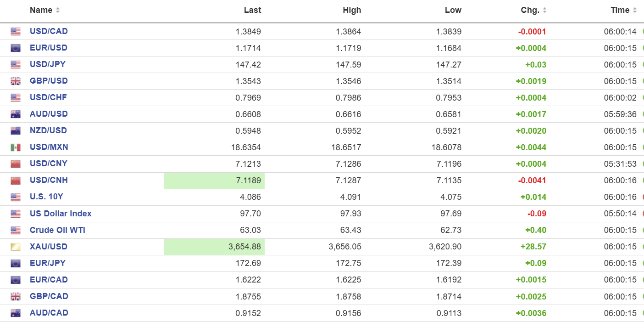Image resolution: width=644 pixels, height=322 pixels.
Task: Click the highlighted 3,654.88 XAU/USD price cell
Action: [214, 247]
